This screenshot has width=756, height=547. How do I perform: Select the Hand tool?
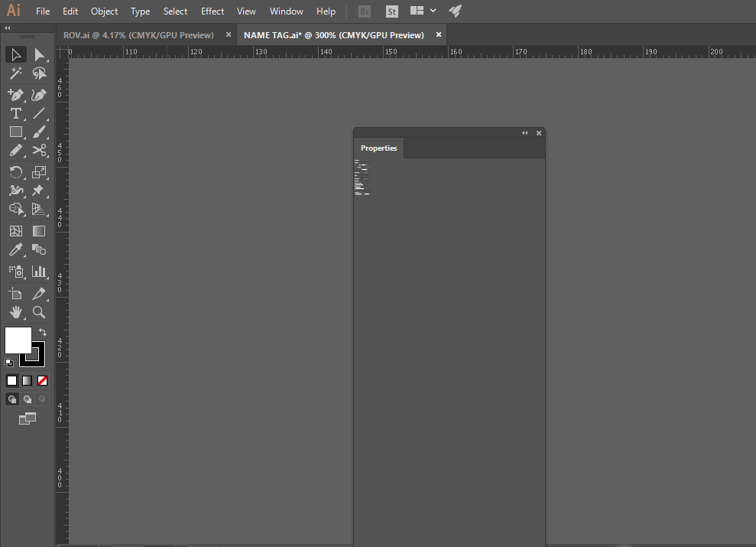point(16,312)
